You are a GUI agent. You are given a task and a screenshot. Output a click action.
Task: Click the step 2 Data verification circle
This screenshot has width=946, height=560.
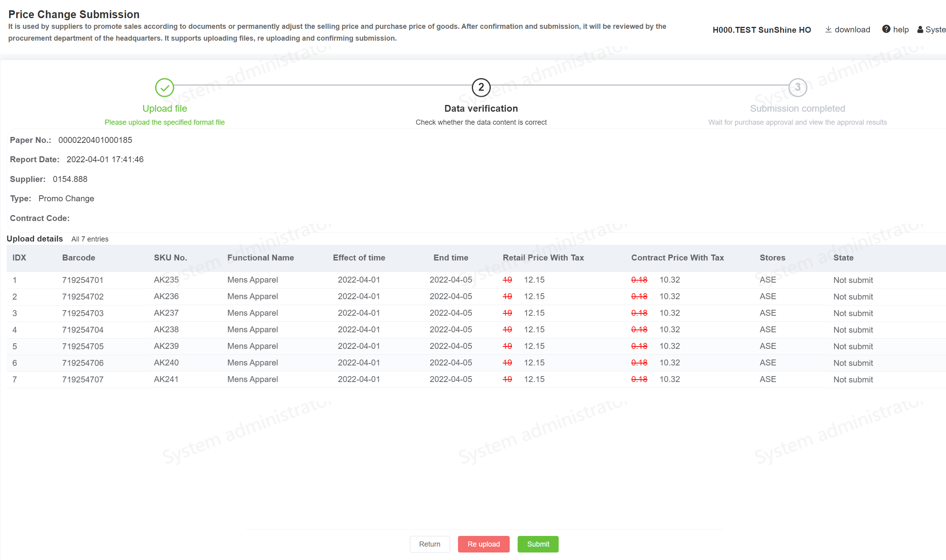coord(481,88)
